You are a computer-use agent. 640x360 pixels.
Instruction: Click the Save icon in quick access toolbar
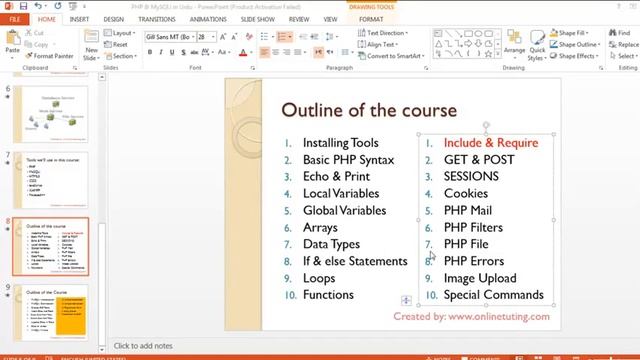[23, 6]
